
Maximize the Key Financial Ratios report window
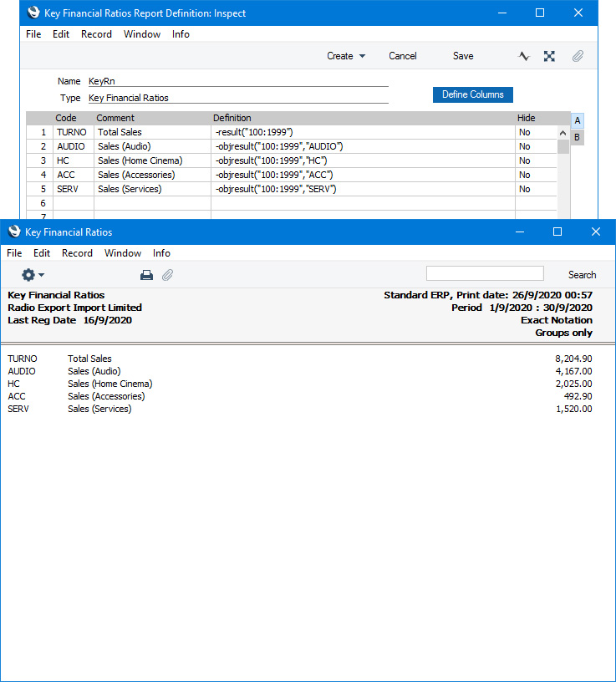click(557, 232)
